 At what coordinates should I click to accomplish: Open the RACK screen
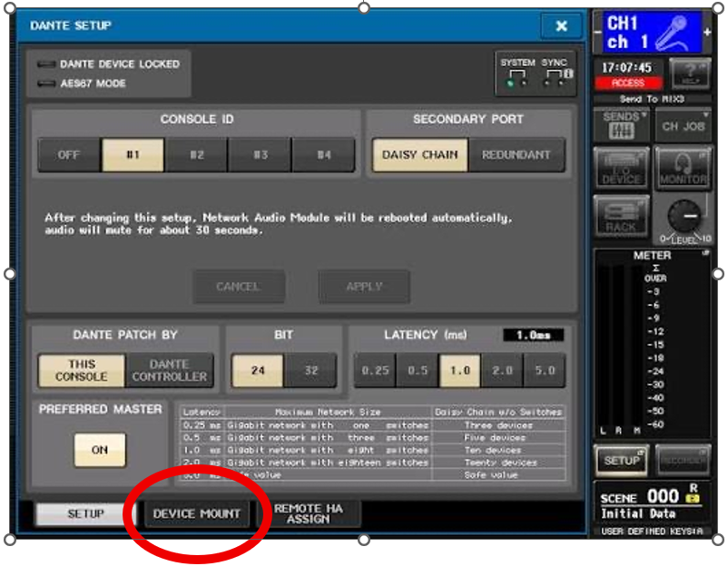[x=622, y=218]
